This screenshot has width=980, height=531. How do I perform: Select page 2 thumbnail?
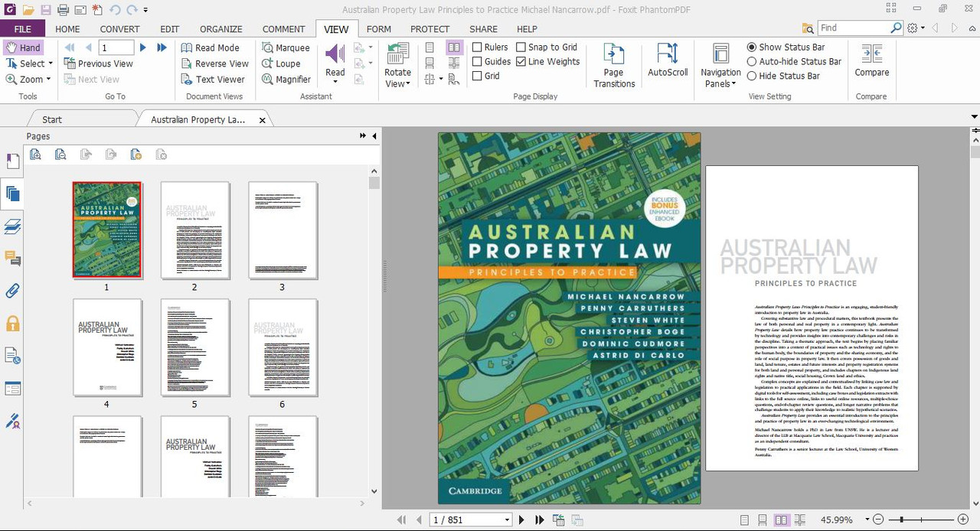(x=195, y=230)
